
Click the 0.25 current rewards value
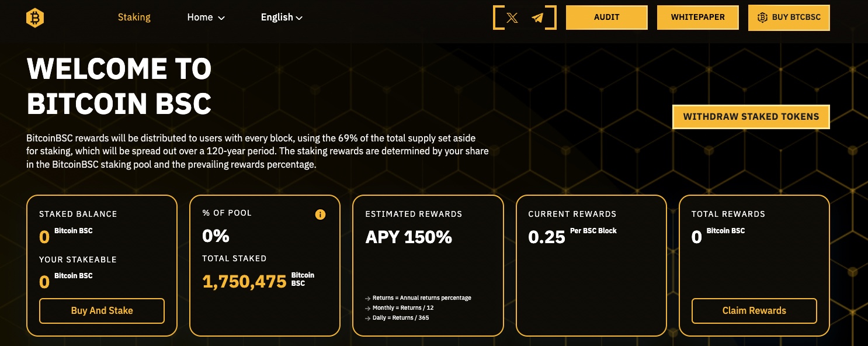pyautogui.click(x=547, y=237)
